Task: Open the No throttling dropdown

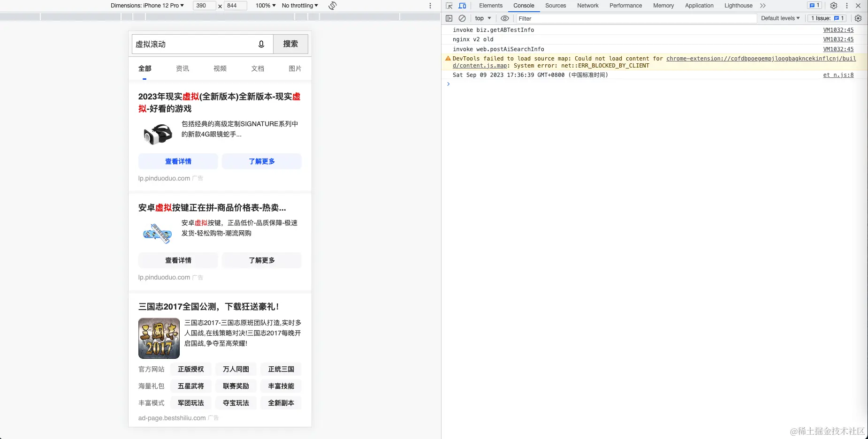Action: pyautogui.click(x=299, y=6)
